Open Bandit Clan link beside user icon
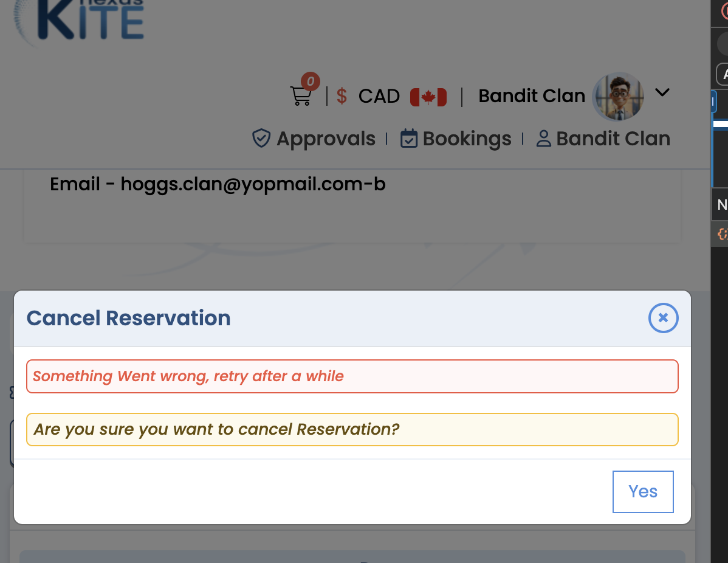Image resolution: width=728 pixels, height=563 pixels. [613, 139]
